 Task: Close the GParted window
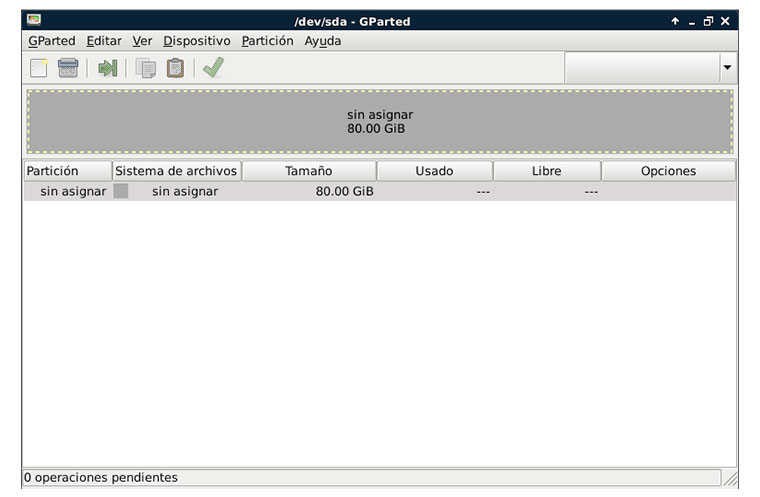pyautogui.click(x=725, y=21)
